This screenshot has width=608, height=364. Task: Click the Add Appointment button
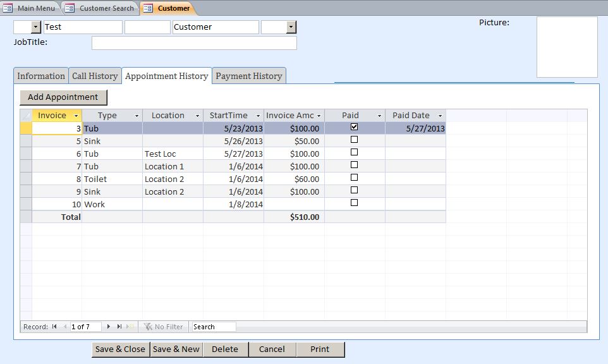click(x=63, y=97)
